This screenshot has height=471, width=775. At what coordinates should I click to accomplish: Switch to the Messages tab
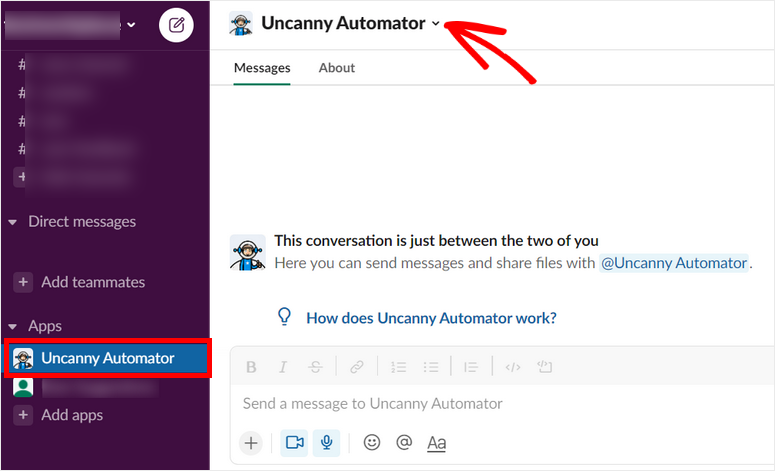pyautogui.click(x=262, y=68)
